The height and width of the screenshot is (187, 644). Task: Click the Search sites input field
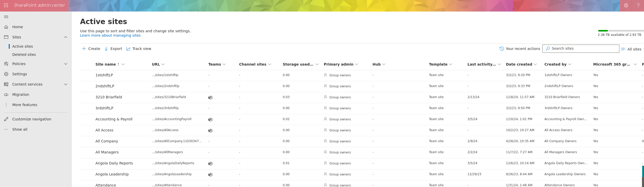(581, 49)
